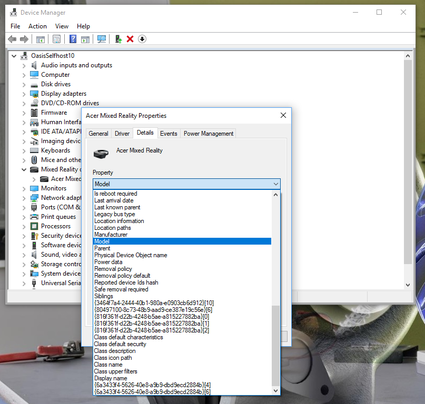Click the Keyboards category icon
This screenshot has width=425, height=404.
[34, 150]
